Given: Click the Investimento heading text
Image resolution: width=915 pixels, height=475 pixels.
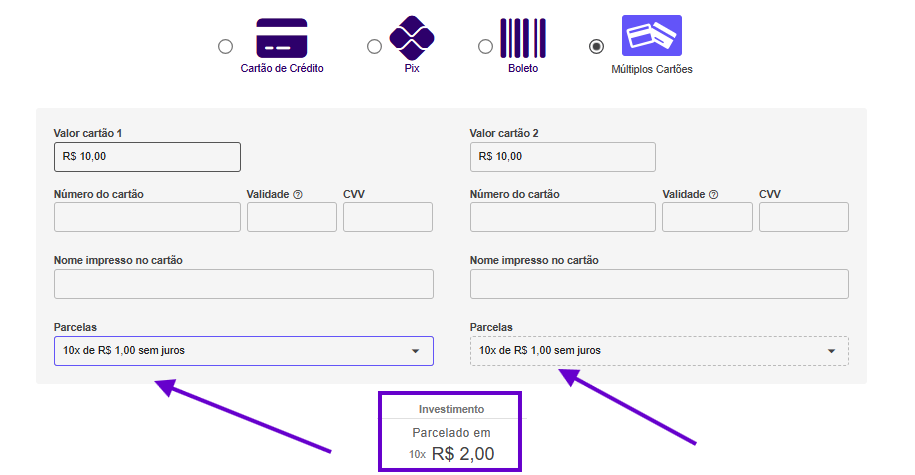Looking at the screenshot, I should (451, 409).
